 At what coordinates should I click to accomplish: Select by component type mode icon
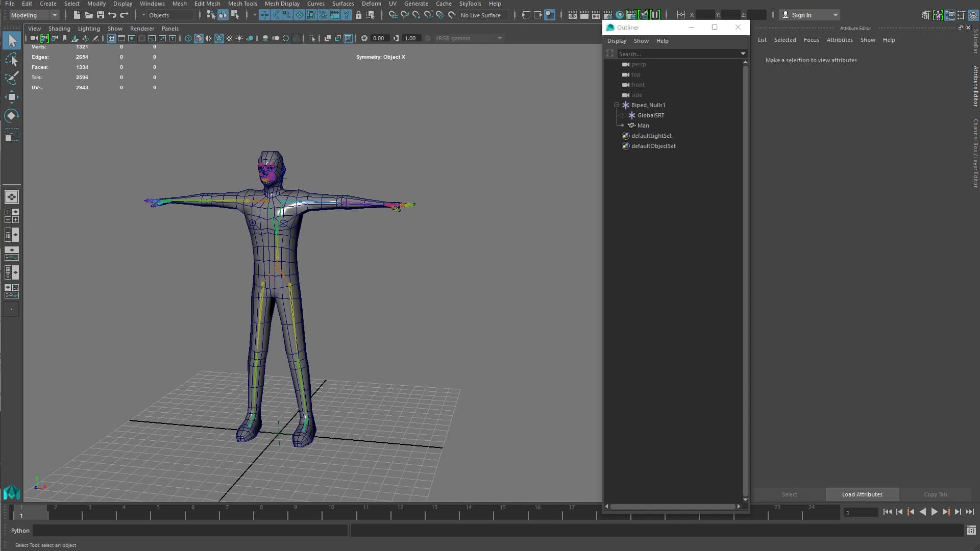[x=235, y=15]
